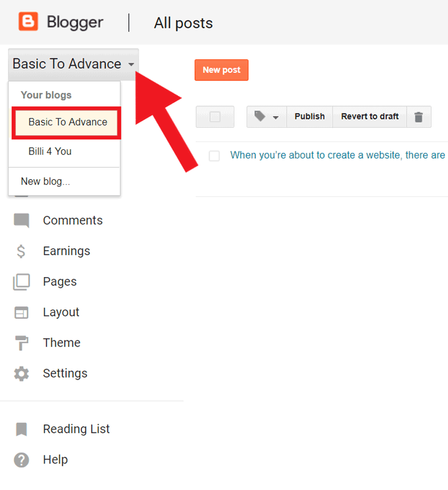
Task: Click the Publish button
Action: click(x=310, y=116)
